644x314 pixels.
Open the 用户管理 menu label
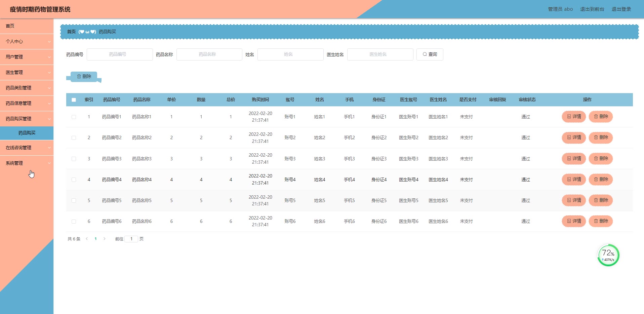pos(14,57)
